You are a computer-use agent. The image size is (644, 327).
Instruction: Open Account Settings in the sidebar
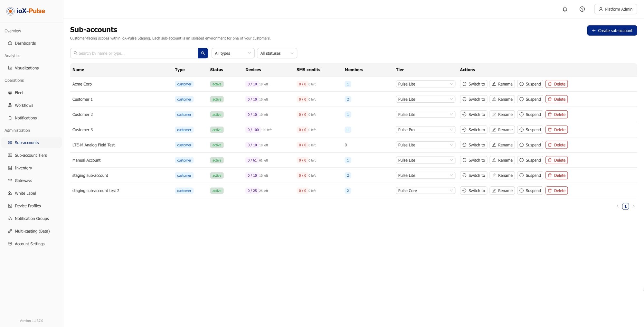pyautogui.click(x=32, y=244)
